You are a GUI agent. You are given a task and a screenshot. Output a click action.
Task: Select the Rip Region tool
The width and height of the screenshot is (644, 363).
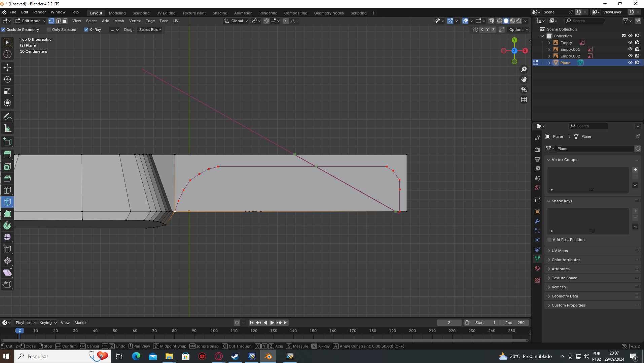pos(7,284)
